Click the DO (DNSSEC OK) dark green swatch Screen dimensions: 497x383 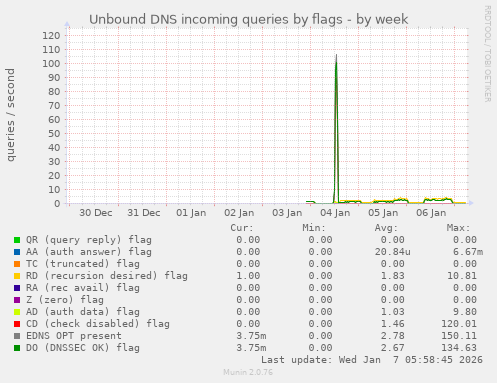[17, 348]
